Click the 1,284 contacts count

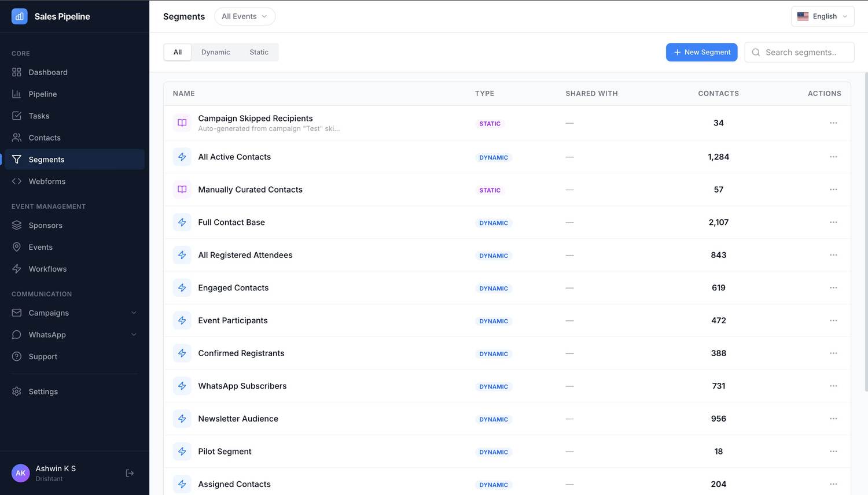click(718, 157)
